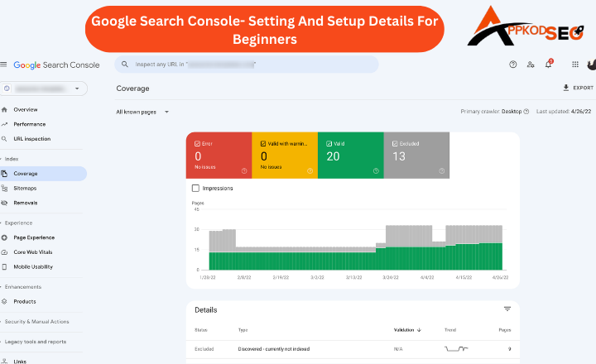Collapse the Index section
Image resolution: width=596 pixels, height=364 pixels.
(x=9, y=159)
